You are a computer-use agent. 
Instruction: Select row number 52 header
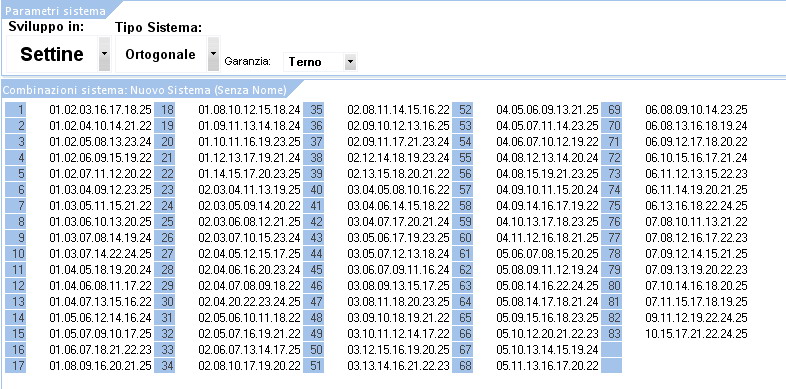[462, 110]
